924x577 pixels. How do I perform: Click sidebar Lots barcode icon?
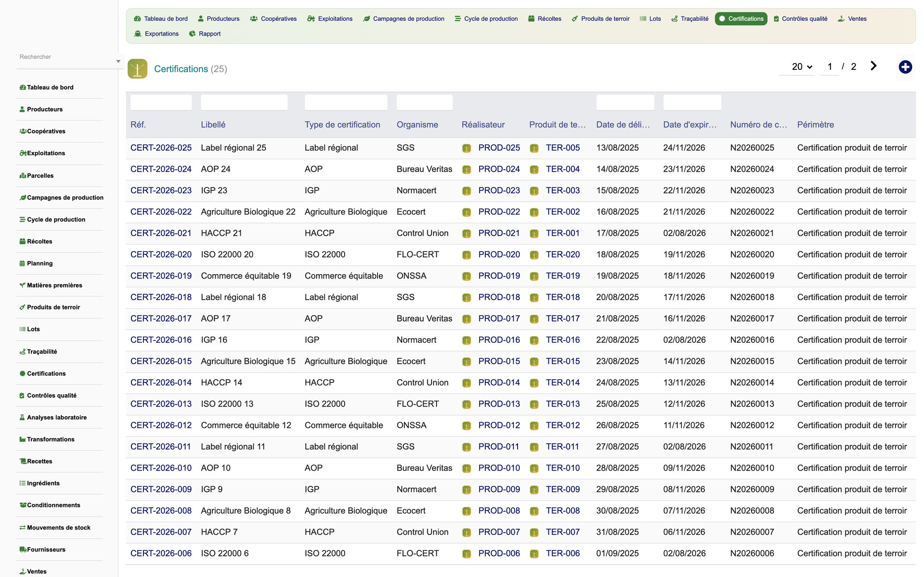[x=22, y=329]
